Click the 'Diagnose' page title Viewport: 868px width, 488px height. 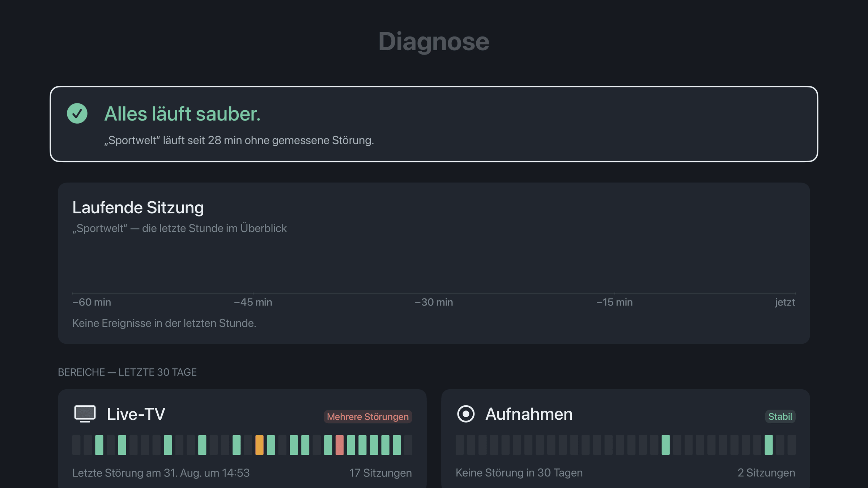point(434,42)
